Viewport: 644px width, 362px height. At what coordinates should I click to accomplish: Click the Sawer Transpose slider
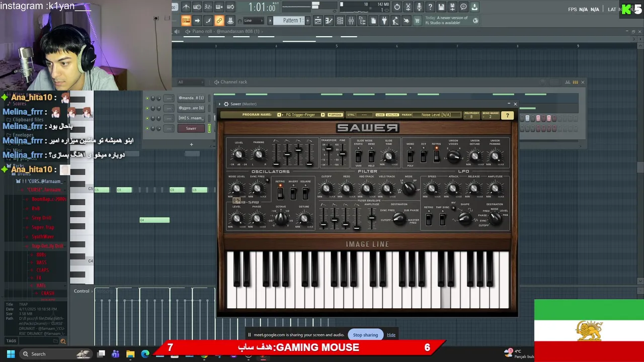click(x=329, y=155)
